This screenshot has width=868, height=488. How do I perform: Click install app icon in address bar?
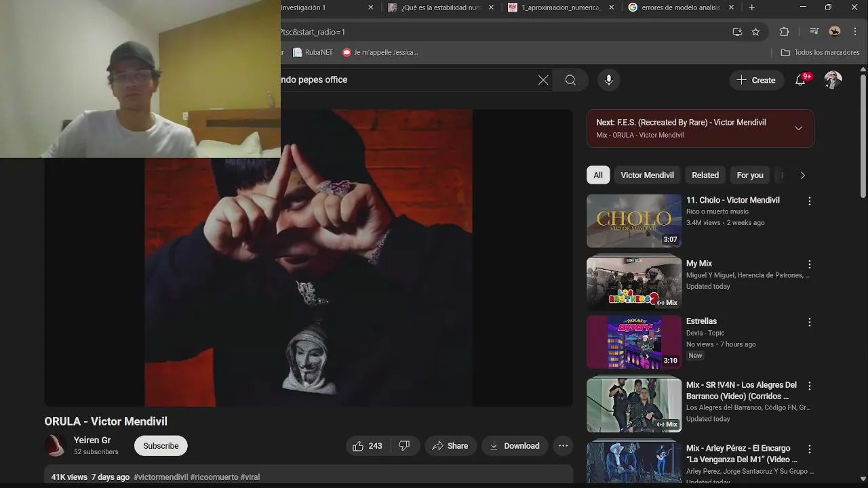coord(737,32)
